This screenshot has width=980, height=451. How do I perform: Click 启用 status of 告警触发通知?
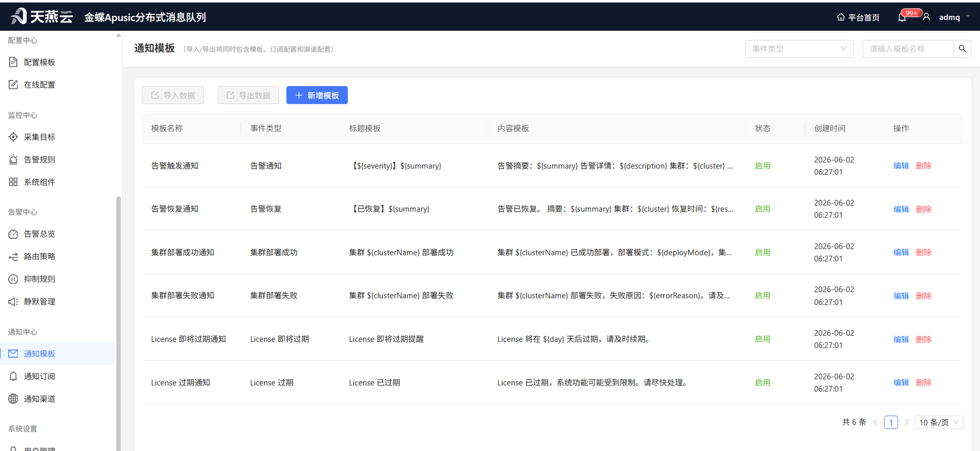pyautogui.click(x=762, y=166)
